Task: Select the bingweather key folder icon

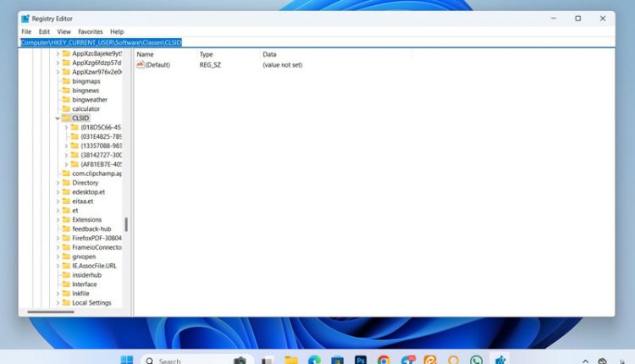Action: pos(66,99)
